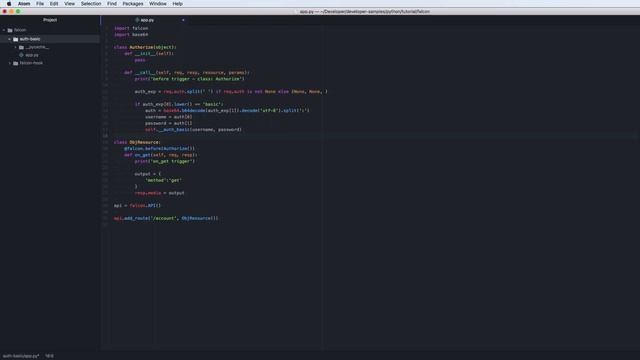This screenshot has width=640, height=360.
Task: Click the print 'before trigger' code line
Action: click(189, 79)
